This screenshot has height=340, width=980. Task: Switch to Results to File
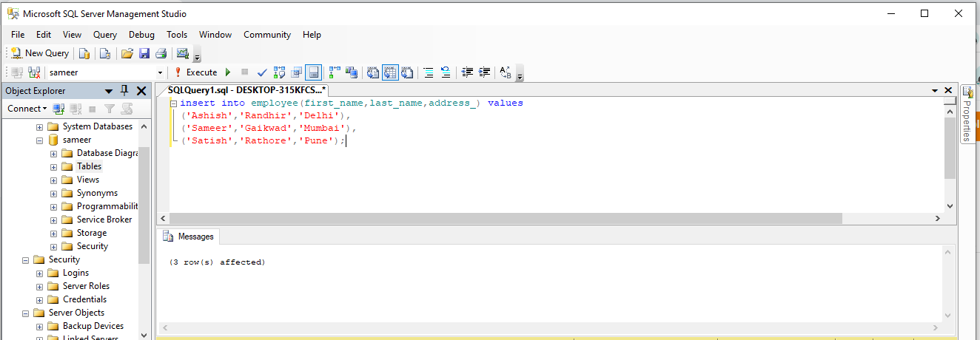pos(407,72)
